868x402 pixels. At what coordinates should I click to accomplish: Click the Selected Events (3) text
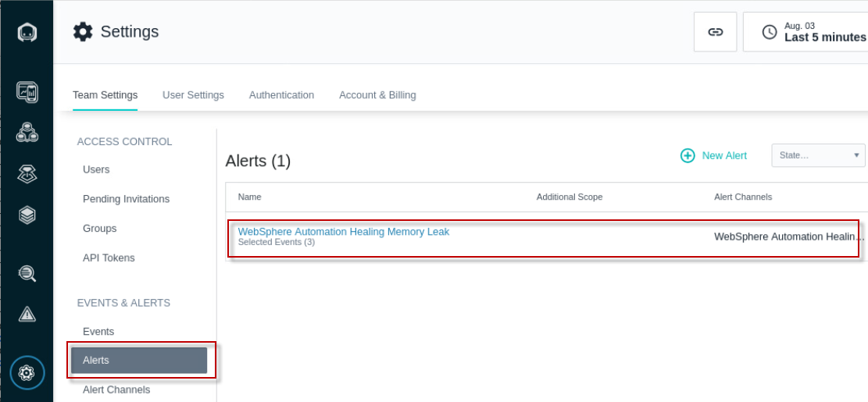(x=277, y=242)
